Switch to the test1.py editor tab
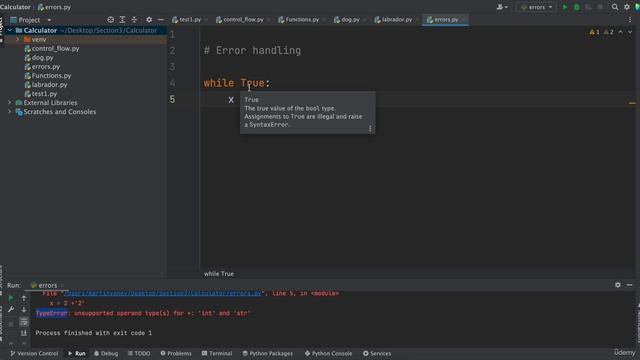 [x=189, y=20]
